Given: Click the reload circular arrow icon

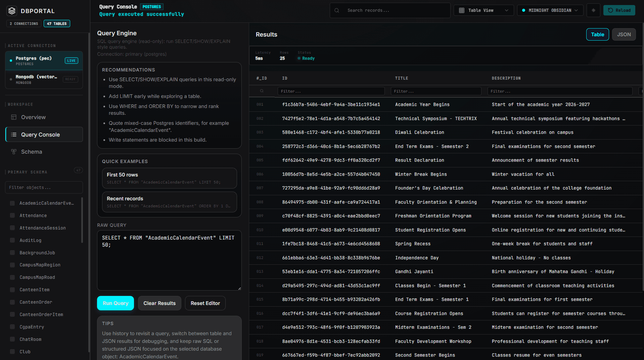Looking at the screenshot, I should [610, 10].
